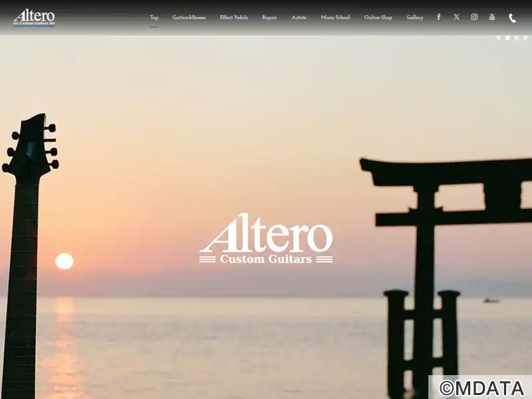Open the Facebook page icon
The image size is (532, 399).
click(x=439, y=17)
